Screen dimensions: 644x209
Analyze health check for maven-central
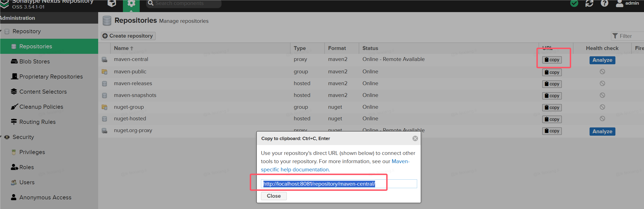click(x=602, y=60)
